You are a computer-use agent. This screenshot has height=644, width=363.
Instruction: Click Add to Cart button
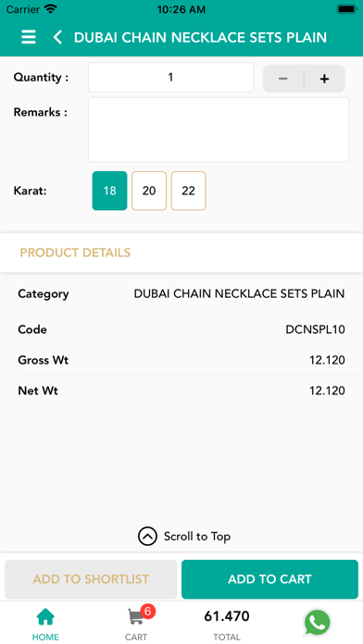tap(269, 579)
